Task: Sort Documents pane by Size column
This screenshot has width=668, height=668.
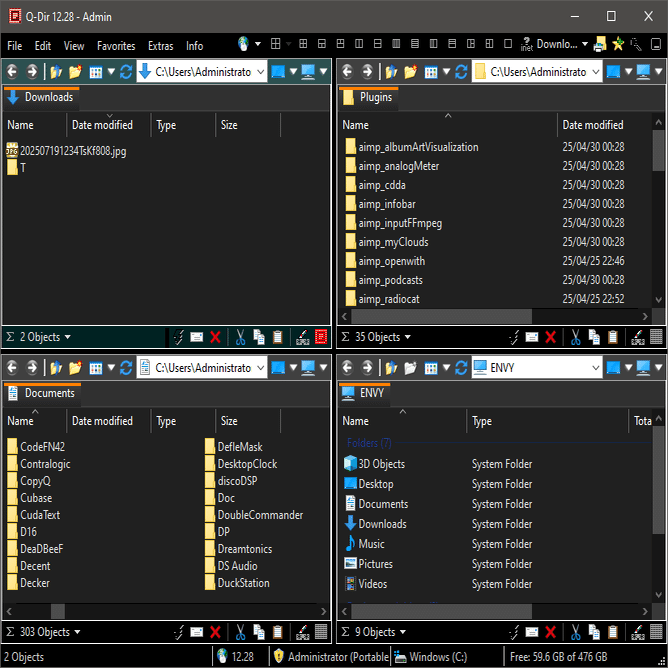Action: pos(248,421)
